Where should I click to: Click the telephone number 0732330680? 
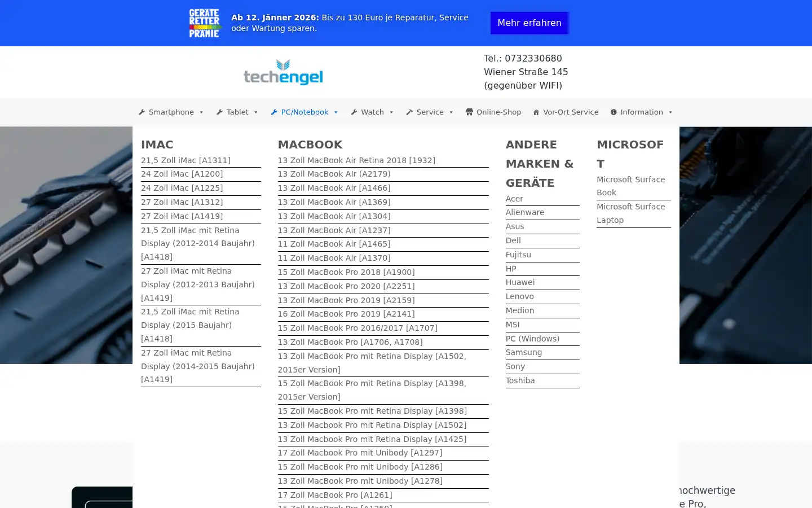(x=533, y=58)
